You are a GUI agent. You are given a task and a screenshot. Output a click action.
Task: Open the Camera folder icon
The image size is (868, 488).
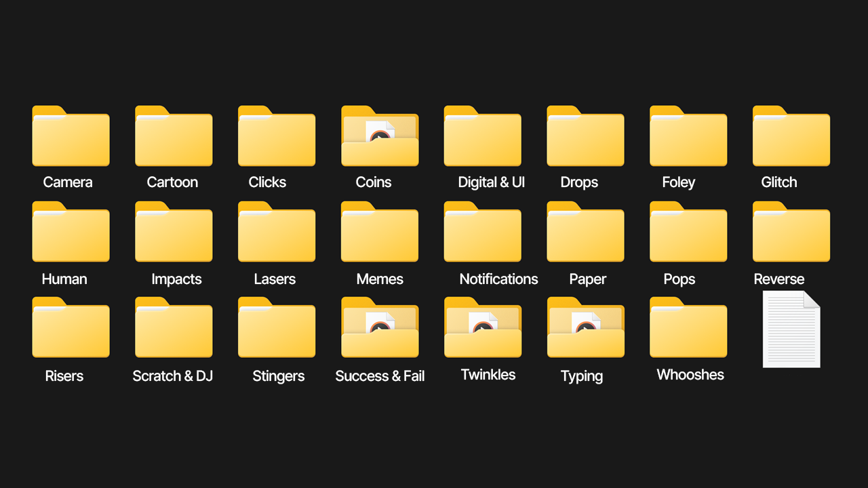click(71, 136)
